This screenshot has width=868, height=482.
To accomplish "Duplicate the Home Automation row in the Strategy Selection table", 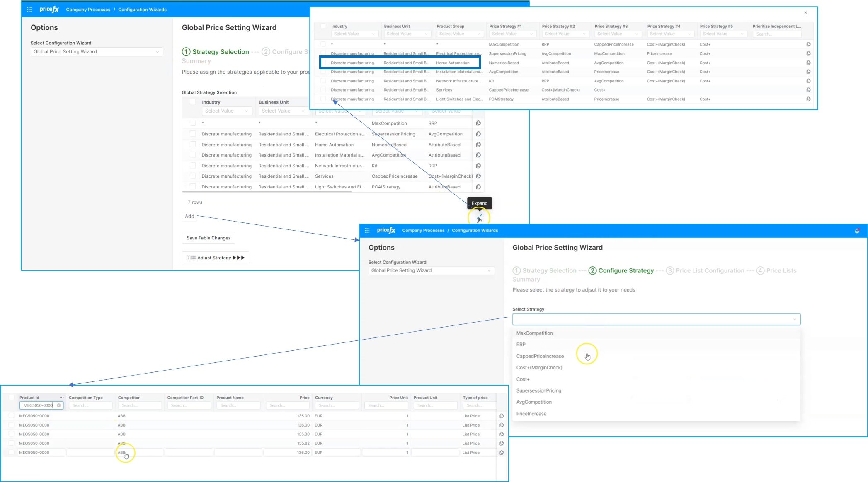I will point(478,145).
